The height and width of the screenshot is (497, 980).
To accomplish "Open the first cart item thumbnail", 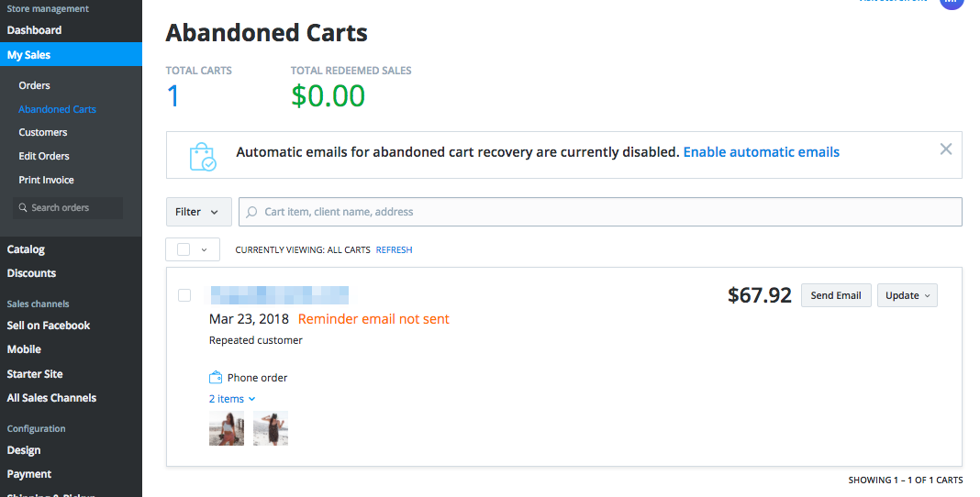I will point(226,428).
